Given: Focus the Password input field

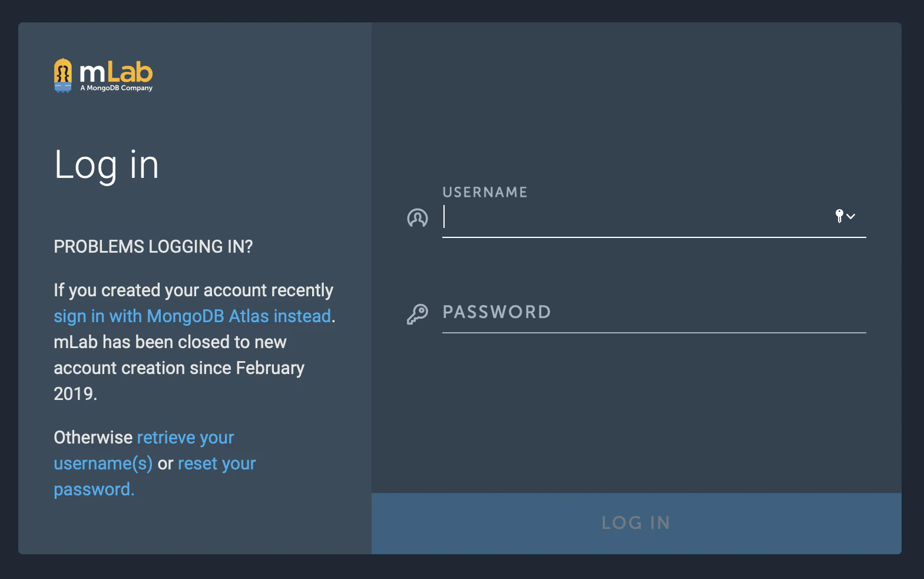Looking at the screenshot, I should [x=654, y=313].
